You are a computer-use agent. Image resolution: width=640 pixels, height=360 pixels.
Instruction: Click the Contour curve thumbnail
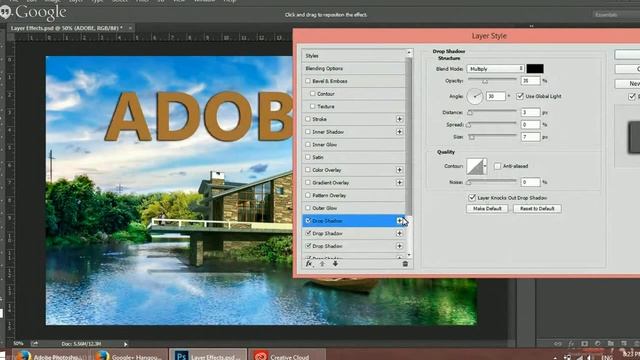coord(475,167)
